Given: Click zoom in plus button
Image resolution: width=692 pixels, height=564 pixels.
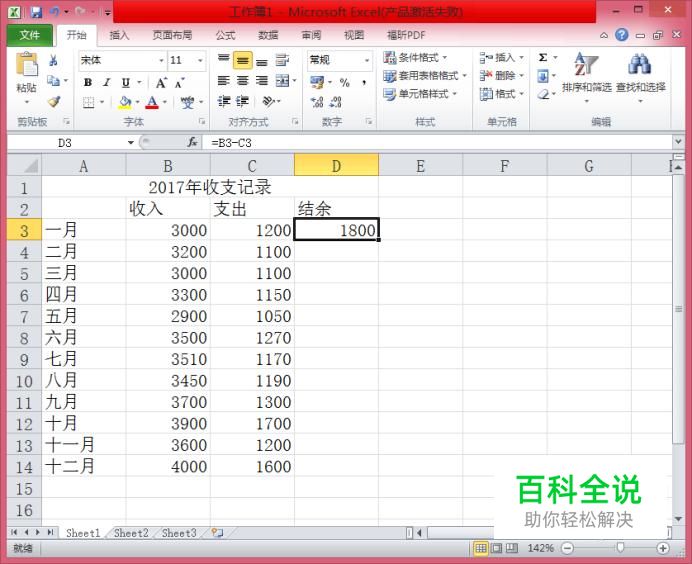Looking at the screenshot, I should (662, 548).
